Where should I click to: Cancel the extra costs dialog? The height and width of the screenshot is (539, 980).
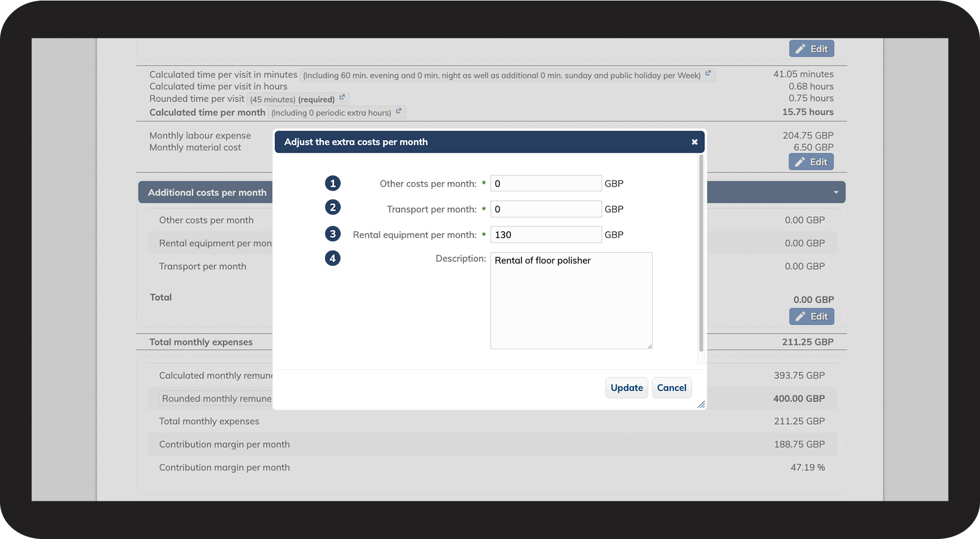coord(671,387)
